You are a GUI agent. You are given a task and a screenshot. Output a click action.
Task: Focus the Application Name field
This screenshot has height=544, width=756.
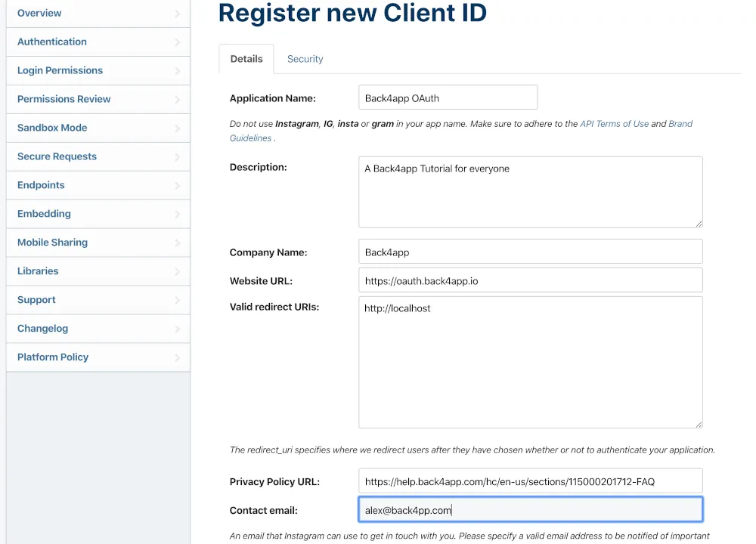[x=448, y=97]
